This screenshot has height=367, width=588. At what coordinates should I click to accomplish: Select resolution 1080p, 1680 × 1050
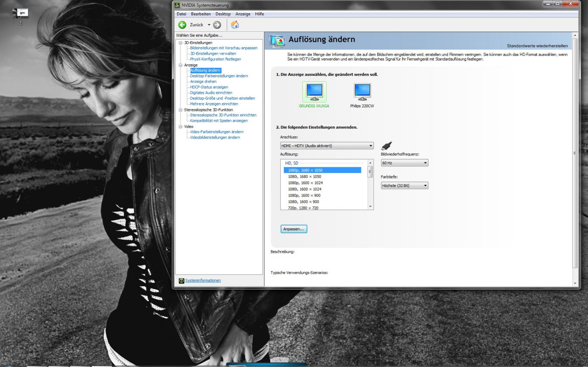[x=322, y=170]
